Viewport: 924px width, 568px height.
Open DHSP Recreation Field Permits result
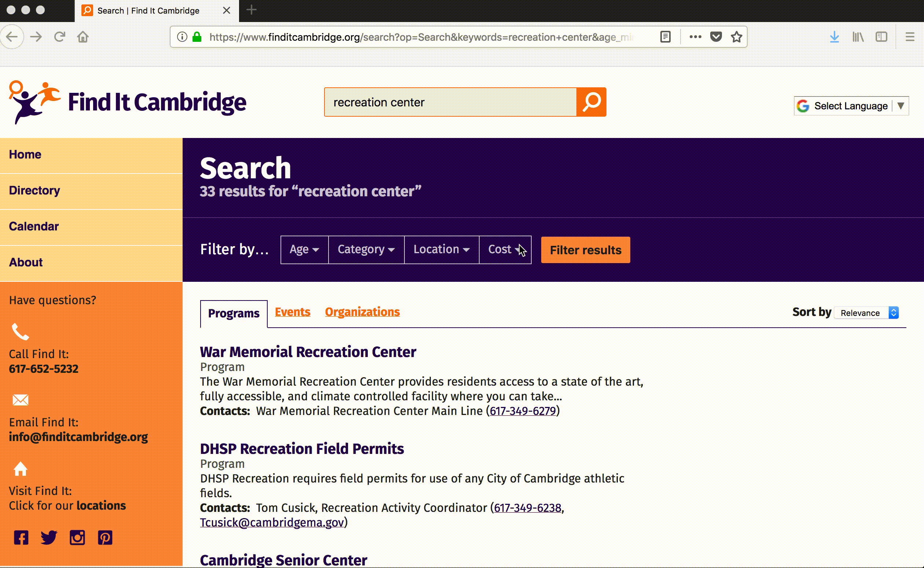tap(302, 449)
